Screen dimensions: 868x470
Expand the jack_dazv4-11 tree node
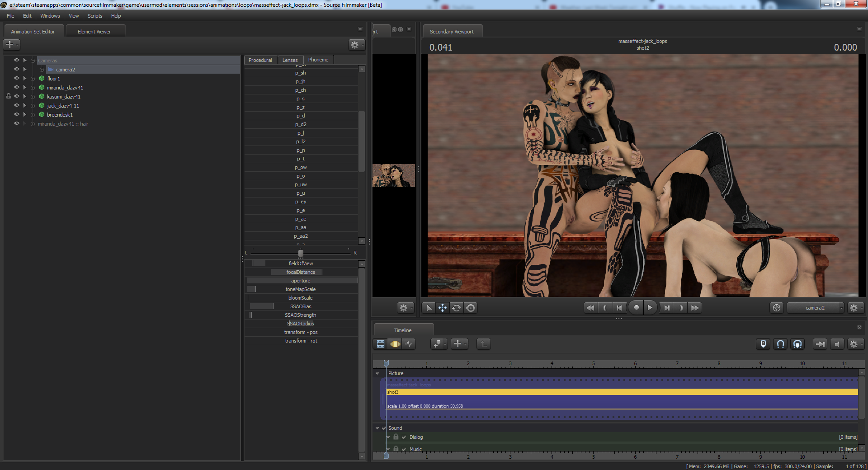click(33, 106)
